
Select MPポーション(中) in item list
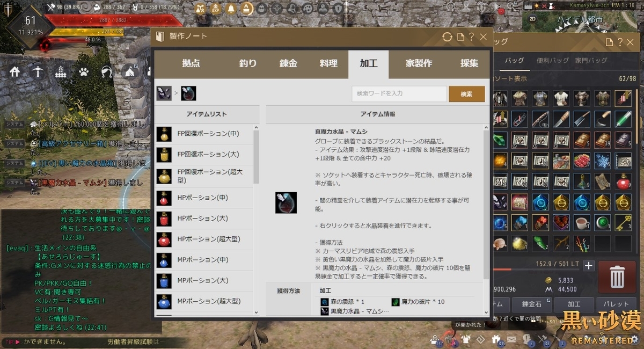[204, 260]
